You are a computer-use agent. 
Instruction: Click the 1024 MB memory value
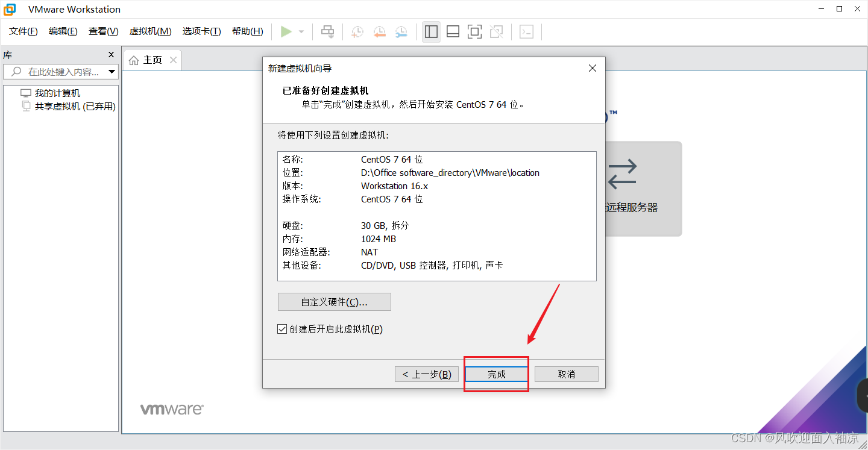379,239
